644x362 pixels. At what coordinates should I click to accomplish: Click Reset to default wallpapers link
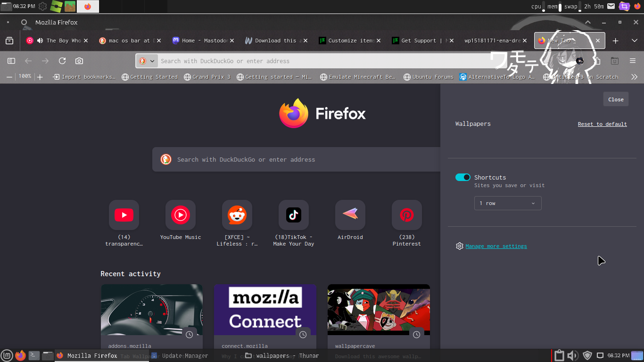click(602, 124)
